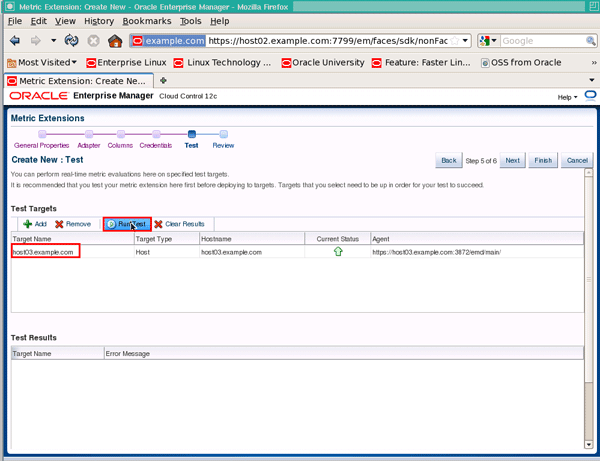Screen dimensions: 600x461
Task: Click the green plus Add target button
Action: [x=35, y=224]
